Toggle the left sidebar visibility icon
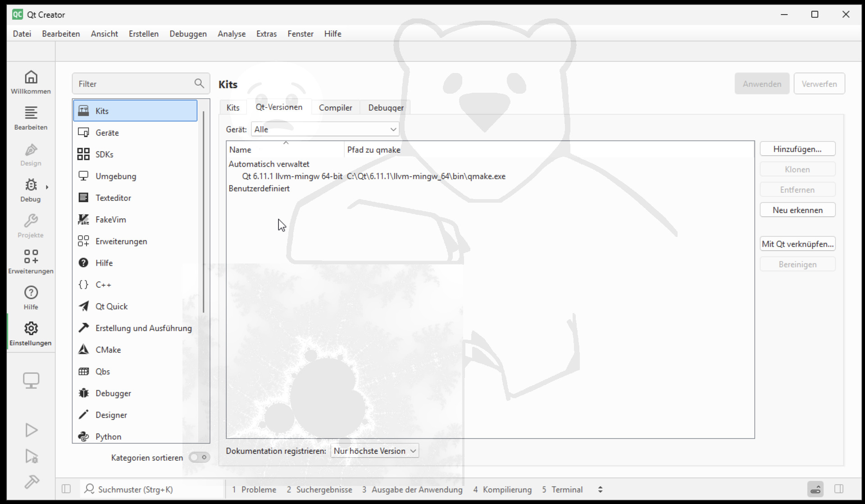The width and height of the screenshot is (865, 504). pyautogui.click(x=66, y=489)
